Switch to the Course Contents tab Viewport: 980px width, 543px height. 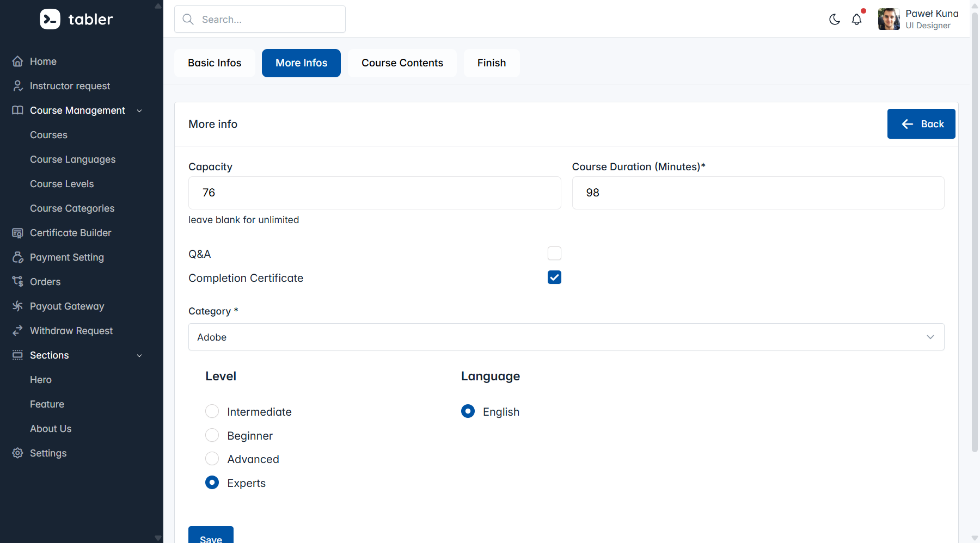click(402, 63)
